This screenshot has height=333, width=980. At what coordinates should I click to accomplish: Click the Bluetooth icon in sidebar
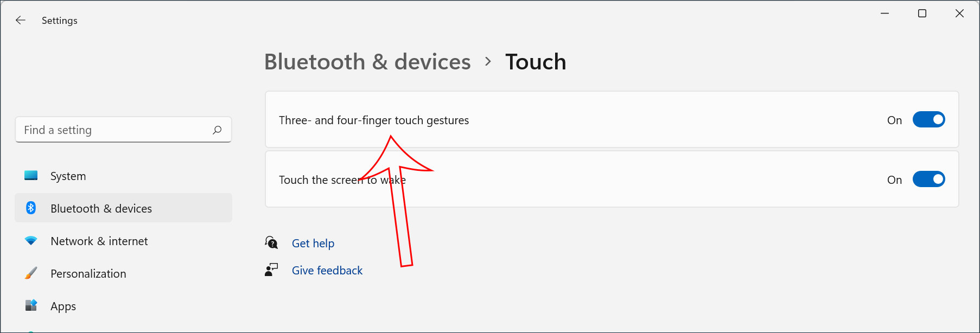31,208
